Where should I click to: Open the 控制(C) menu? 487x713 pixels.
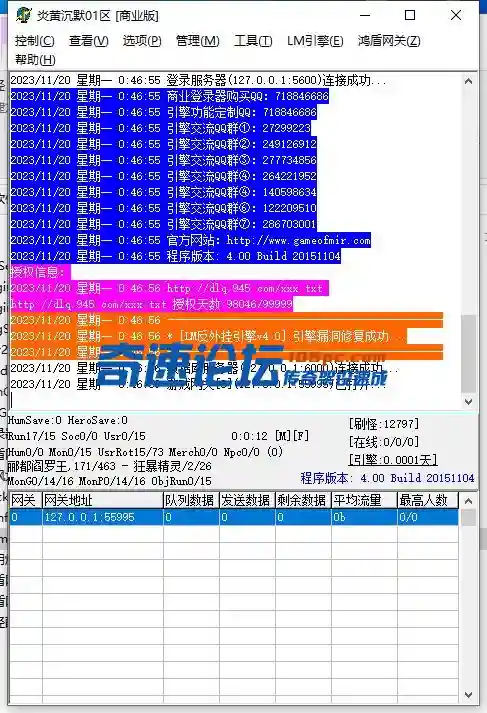(x=35, y=41)
